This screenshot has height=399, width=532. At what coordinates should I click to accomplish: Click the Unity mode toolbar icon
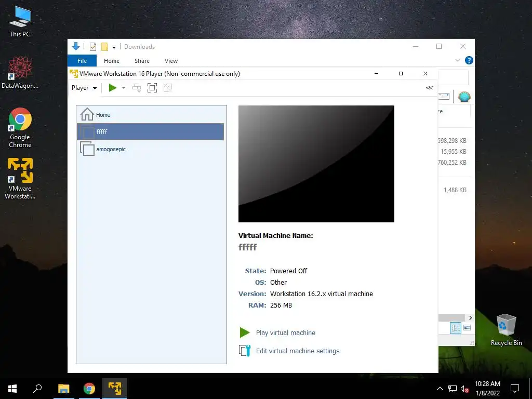pos(168,88)
